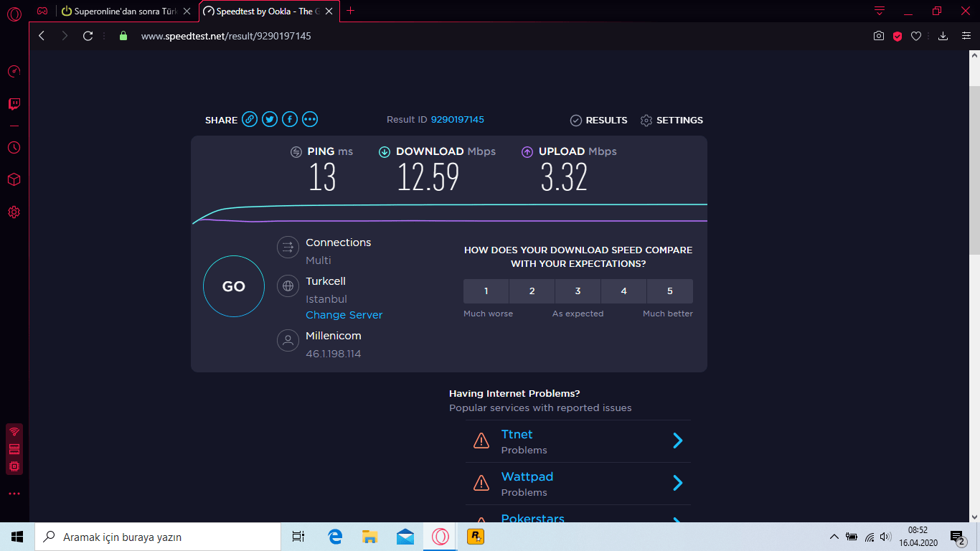Select DOWNLOAD 12.59 Mbps value
The image size is (980, 551).
click(x=428, y=176)
